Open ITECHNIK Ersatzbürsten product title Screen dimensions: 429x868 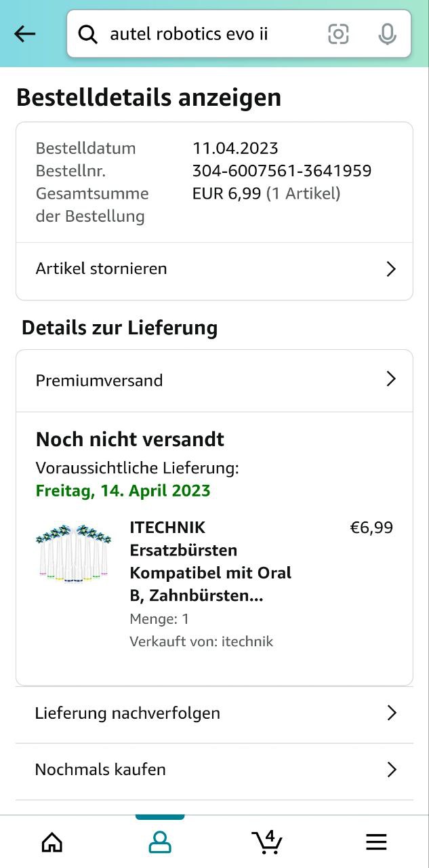tap(210, 561)
